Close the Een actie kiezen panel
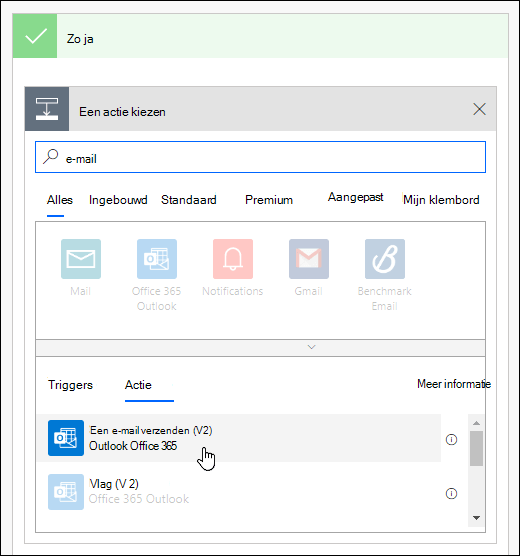 479,109
